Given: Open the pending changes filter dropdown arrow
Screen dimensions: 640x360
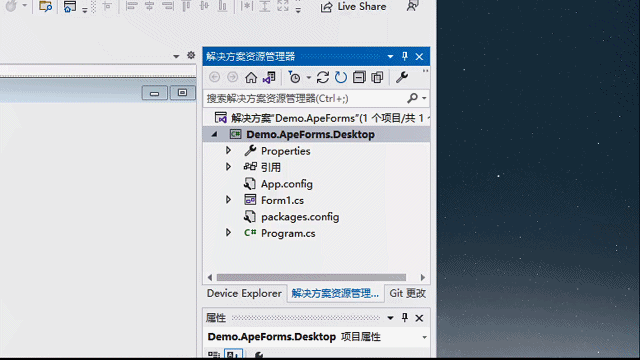Looking at the screenshot, I should click(309, 78).
